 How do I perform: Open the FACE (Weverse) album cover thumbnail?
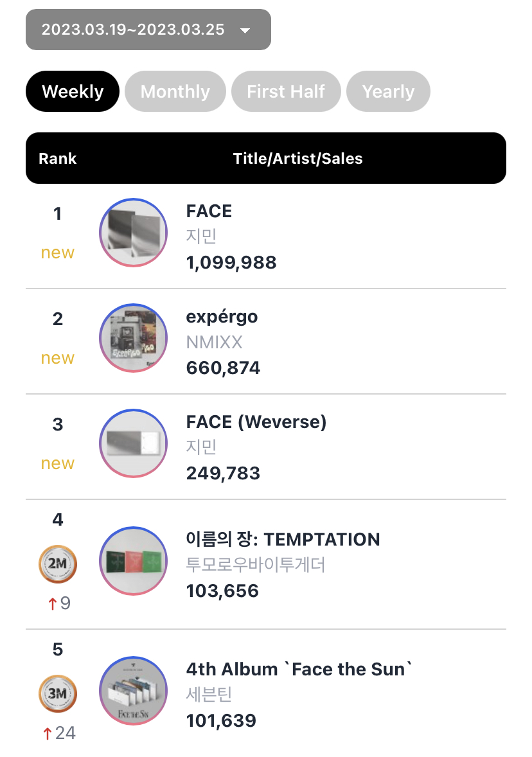133,443
